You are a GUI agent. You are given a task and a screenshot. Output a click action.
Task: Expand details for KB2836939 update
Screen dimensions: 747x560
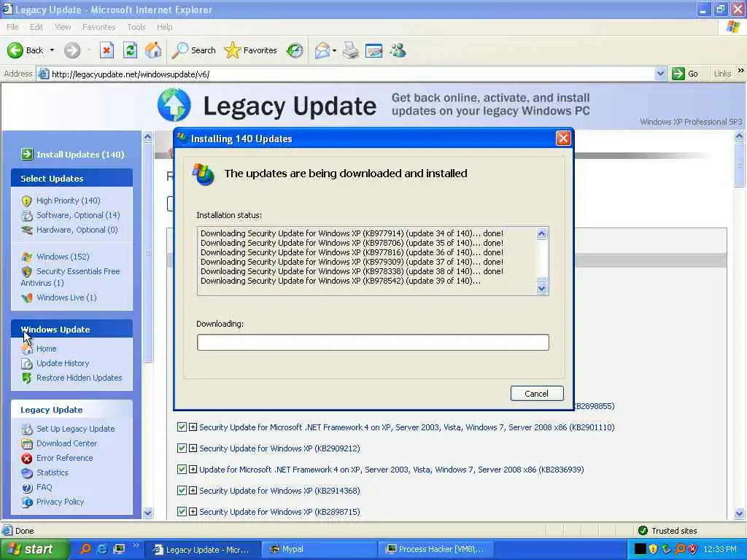click(x=193, y=469)
